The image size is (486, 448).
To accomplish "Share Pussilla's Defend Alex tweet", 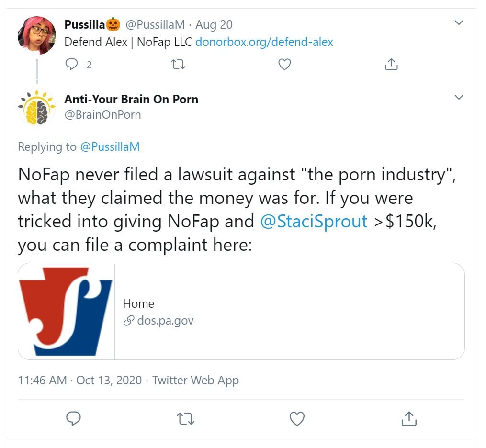I will click(x=391, y=65).
